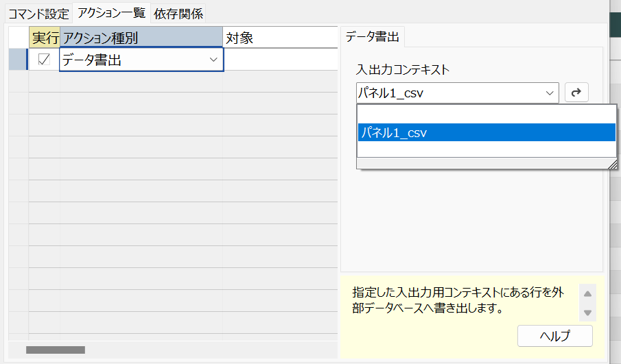The image size is (621, 364).
Task: Click the 対象 column header
Action: coord(280,38)
